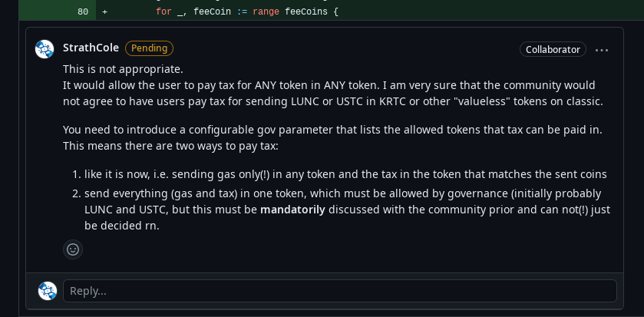644x317 pixels.
Task: Click the avatar beside the Reply box
Action: [48, 291]
